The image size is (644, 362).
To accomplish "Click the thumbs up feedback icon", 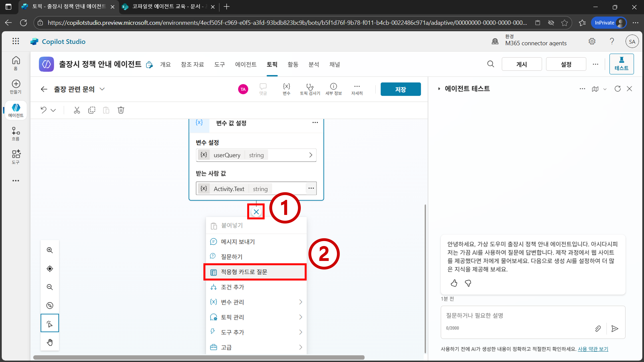I will (x=454, y=283).
